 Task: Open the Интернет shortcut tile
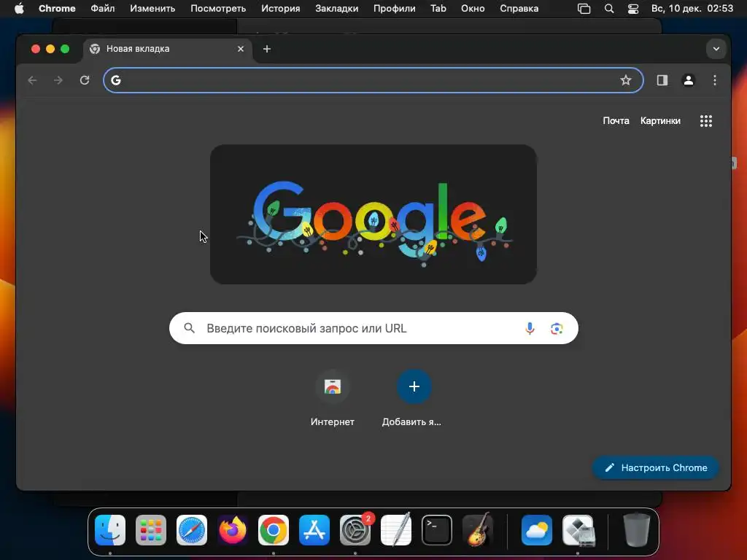pyautogui.click(x=333, y=398)
